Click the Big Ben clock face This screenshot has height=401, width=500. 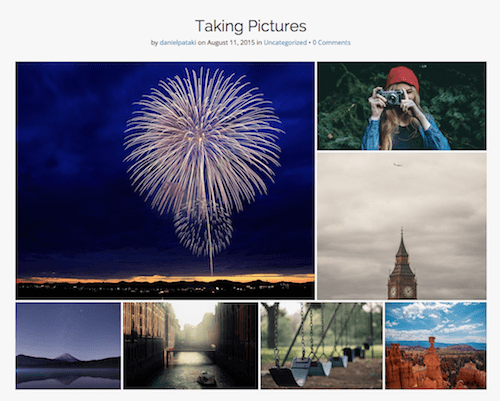pyautogui.click(x=408, y=291)
